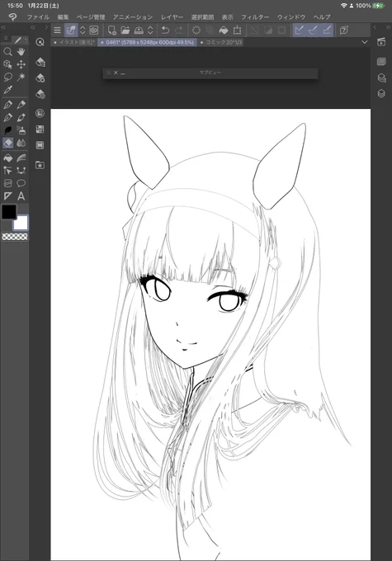Viewport: 392px width, 561px height.
Task: Open CLIP STUDIO swirl icon in command bar
Action: click(94, 30)
